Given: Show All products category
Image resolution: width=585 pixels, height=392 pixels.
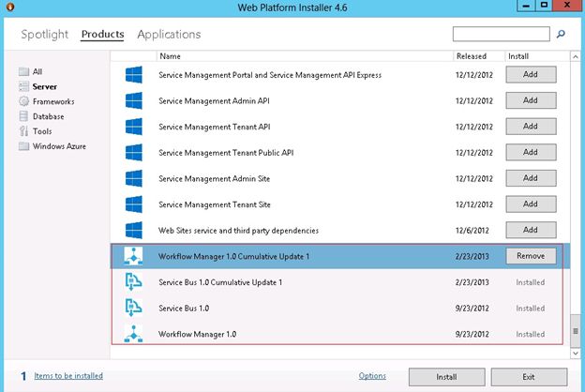Looking at the screenshot, I should [37, 71].
